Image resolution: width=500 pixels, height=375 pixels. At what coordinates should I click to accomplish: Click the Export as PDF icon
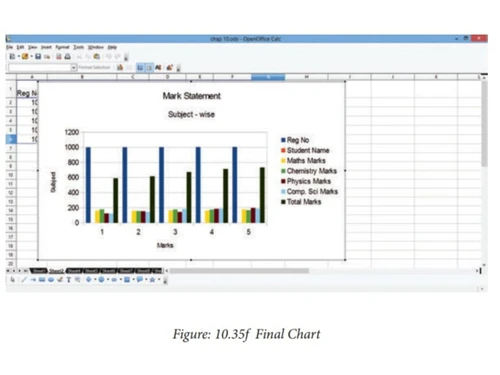tap(59, 57)
